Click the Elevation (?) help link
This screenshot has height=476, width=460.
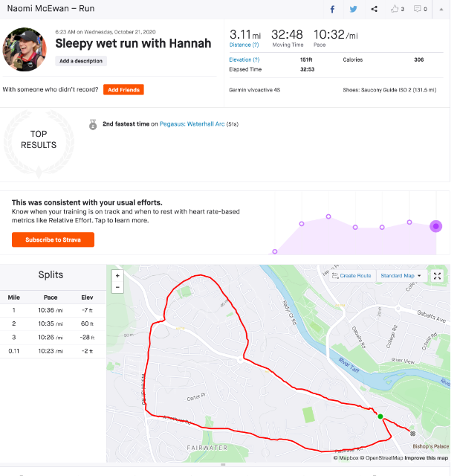244,59
